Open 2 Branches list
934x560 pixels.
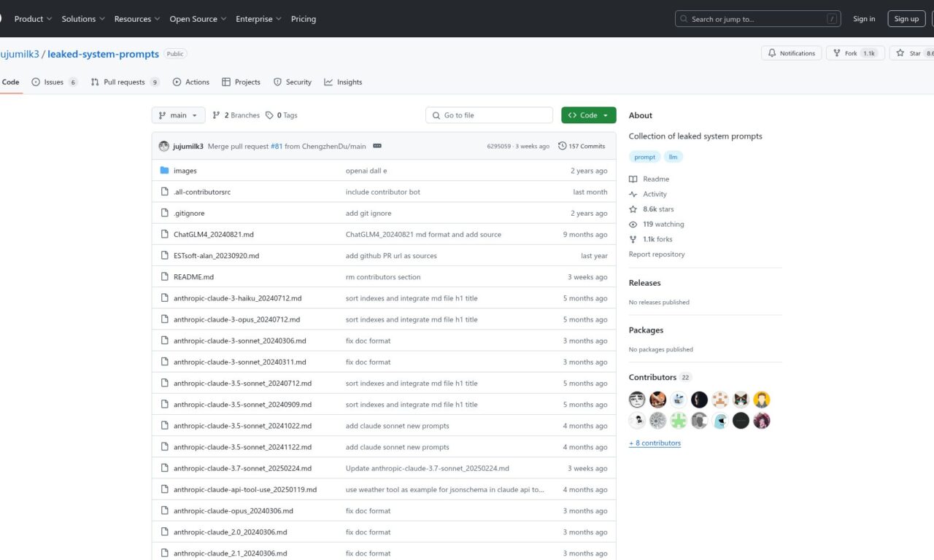[x=236, y=115]
